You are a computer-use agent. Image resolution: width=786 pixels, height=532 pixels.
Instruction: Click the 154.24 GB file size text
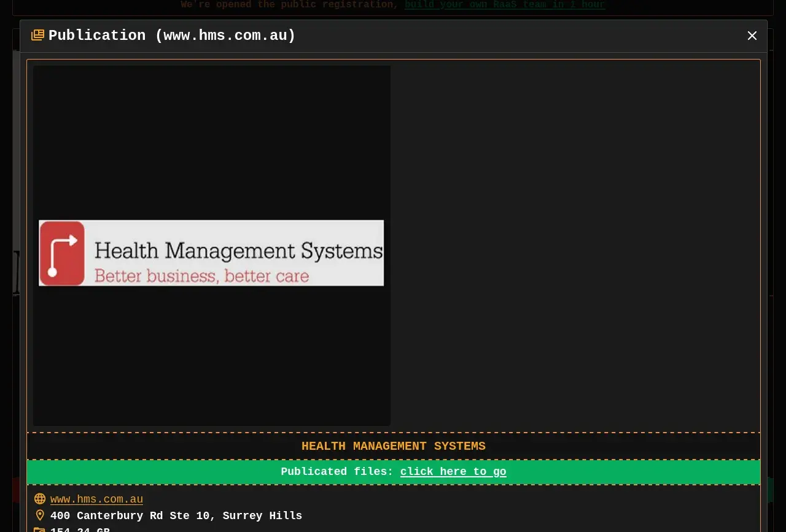80,530
